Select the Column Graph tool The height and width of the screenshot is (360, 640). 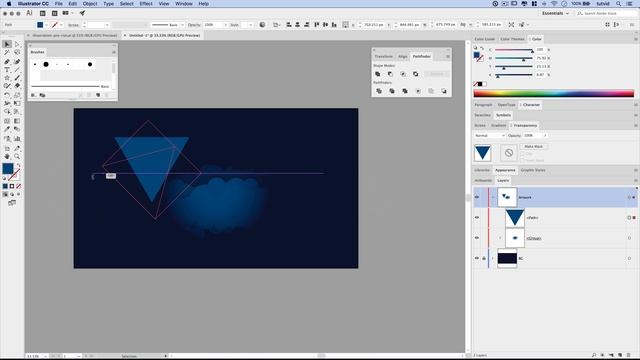pyautogui.click(x=17, y=139)
